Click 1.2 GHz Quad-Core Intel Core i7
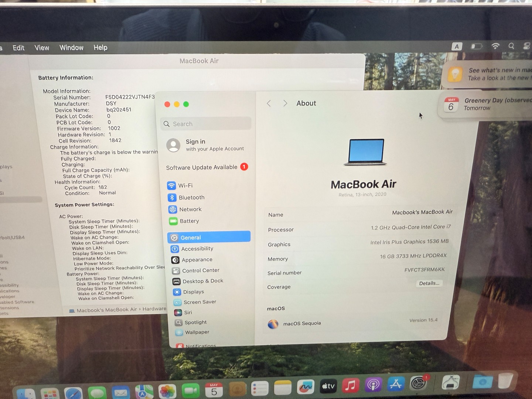 411,227
